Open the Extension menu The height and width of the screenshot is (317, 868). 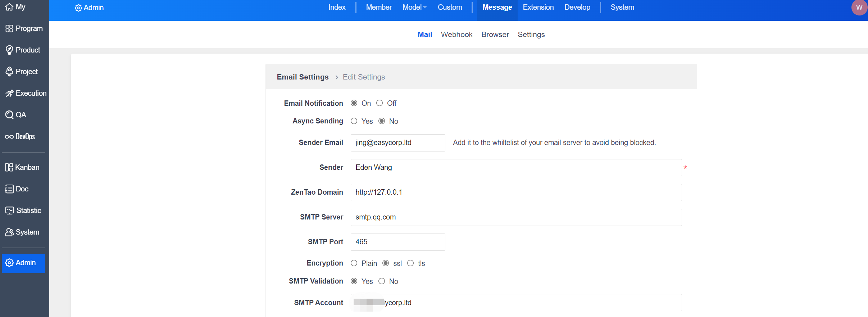coord(538,7)
